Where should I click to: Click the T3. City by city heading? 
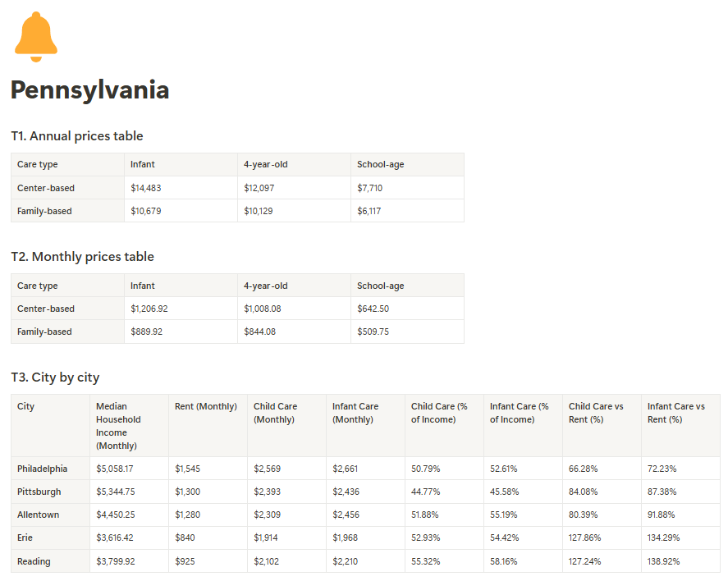55,377
